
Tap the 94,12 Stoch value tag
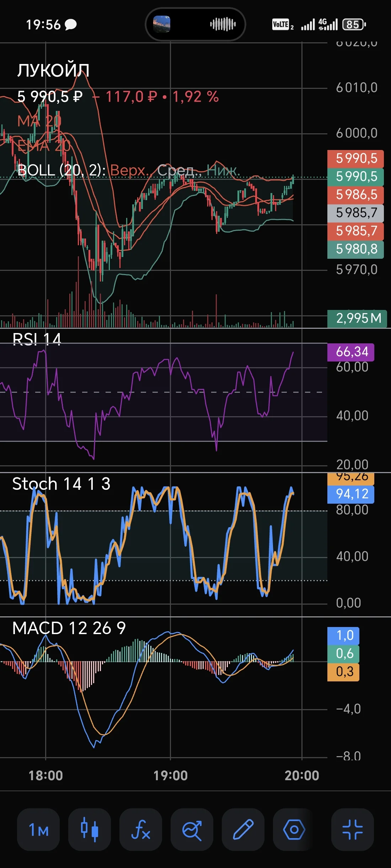click(x=350, y=494)
